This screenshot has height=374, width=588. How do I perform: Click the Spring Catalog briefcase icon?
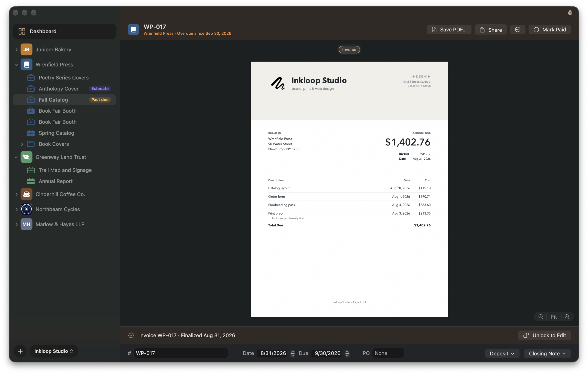[x=31, y=133]
